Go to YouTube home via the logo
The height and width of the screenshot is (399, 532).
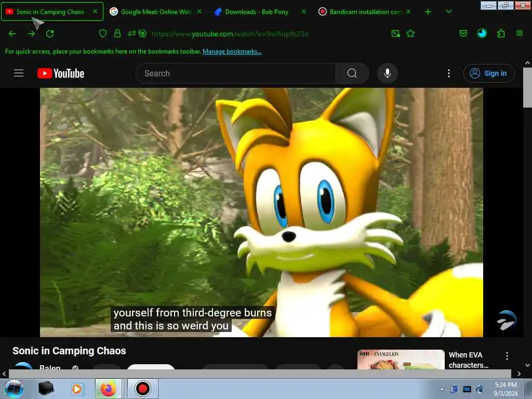click(x=61, y=73)
